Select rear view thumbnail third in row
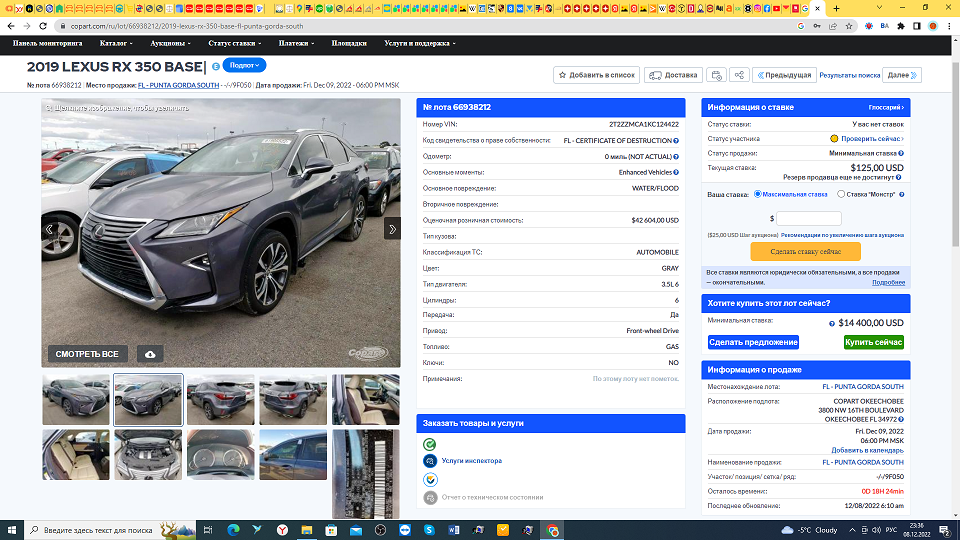The height and width of the screenshot is (540, 960). pos(220,400)
